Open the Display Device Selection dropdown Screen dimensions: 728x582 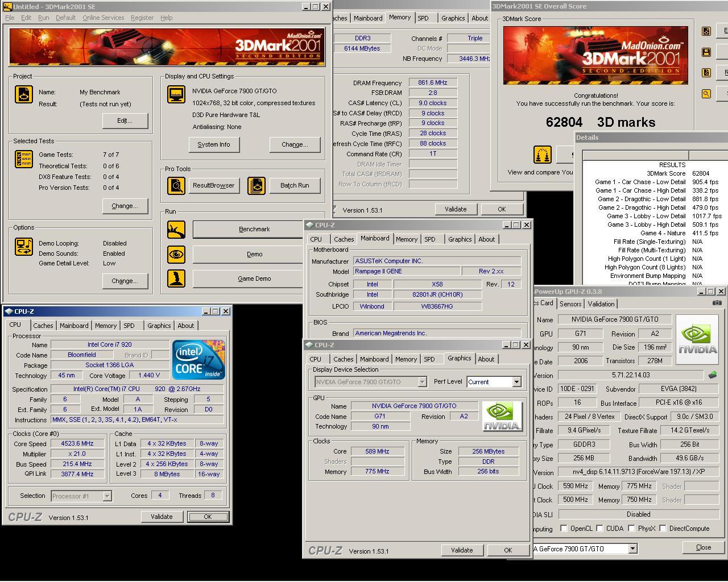pos(422,382)
